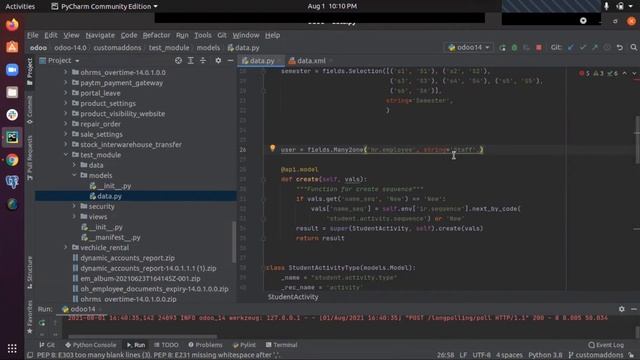Click 4 spaces indent setting
Viewport: 640px width, 360px height.
click(509, 355)
